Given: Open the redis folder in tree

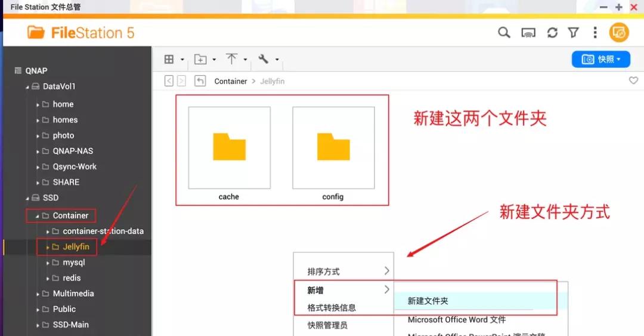Looking at the screenshot, I should [x=72, y=278].
